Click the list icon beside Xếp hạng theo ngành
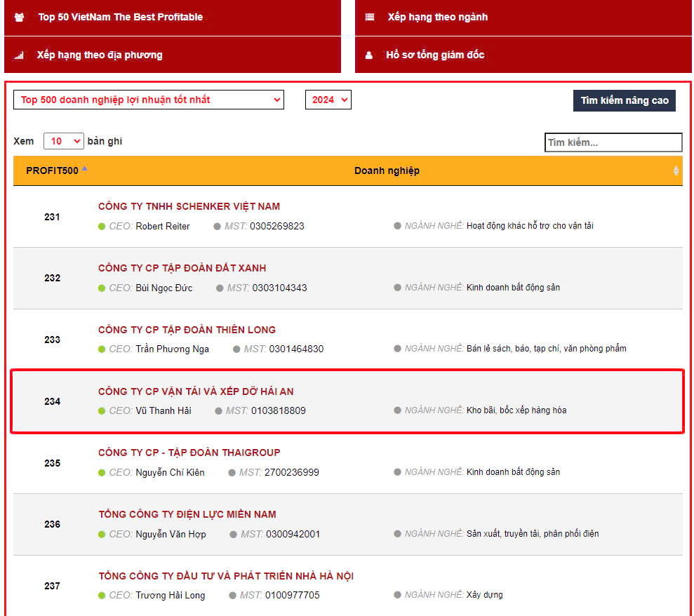 coord(370,18)
